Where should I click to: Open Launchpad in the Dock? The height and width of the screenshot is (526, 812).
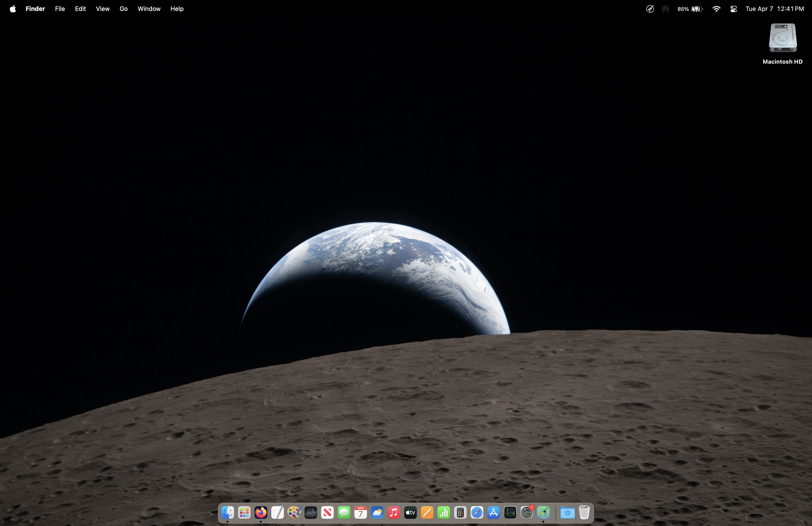tap(244, 512)
